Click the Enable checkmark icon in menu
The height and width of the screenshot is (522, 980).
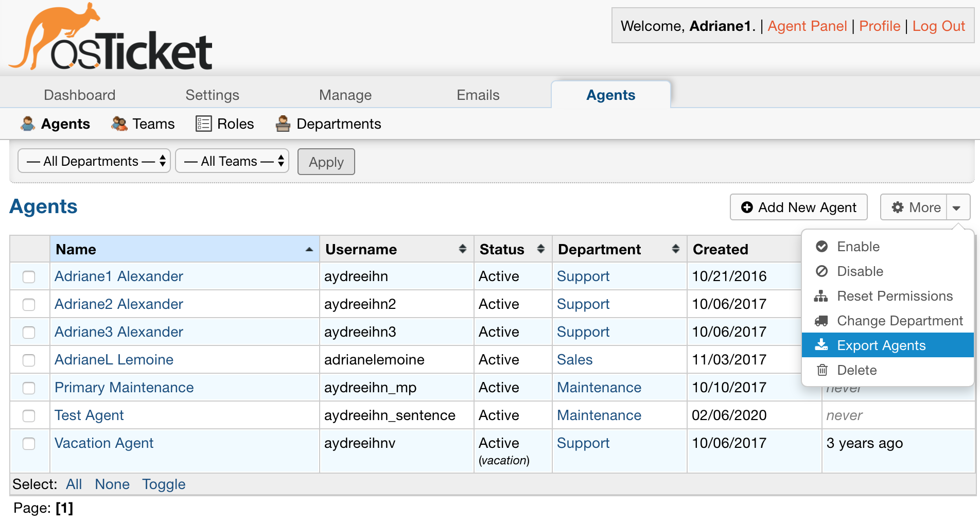click(x=822, y=247)
